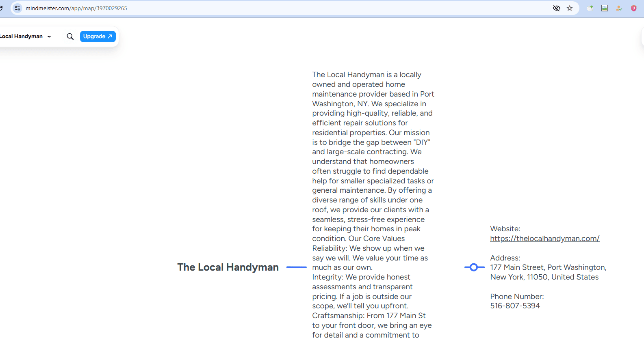Open the pink shield U extension
The height and width of the screenshot is (340, 644).
pyautogui.click(x=633, y=8)
